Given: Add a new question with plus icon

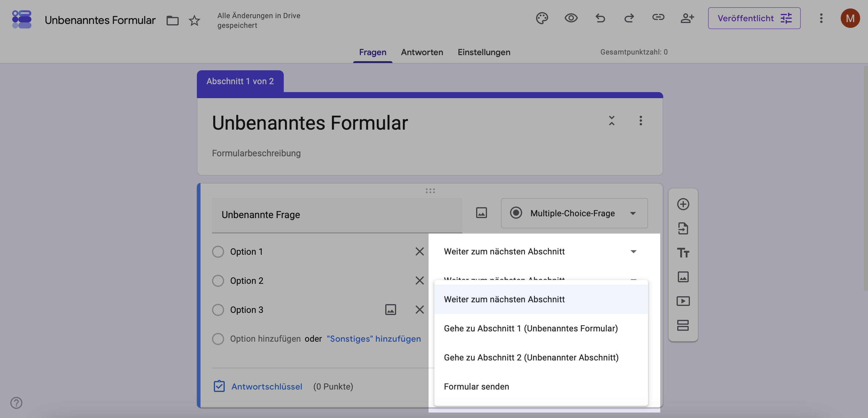Looking at the screenshot, I should point(683,204).
